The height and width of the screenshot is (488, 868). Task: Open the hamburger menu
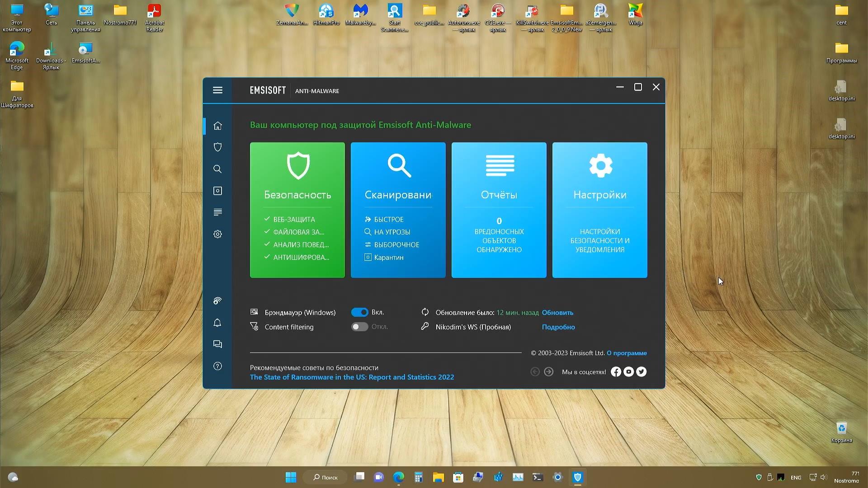(x=217, y=90)
